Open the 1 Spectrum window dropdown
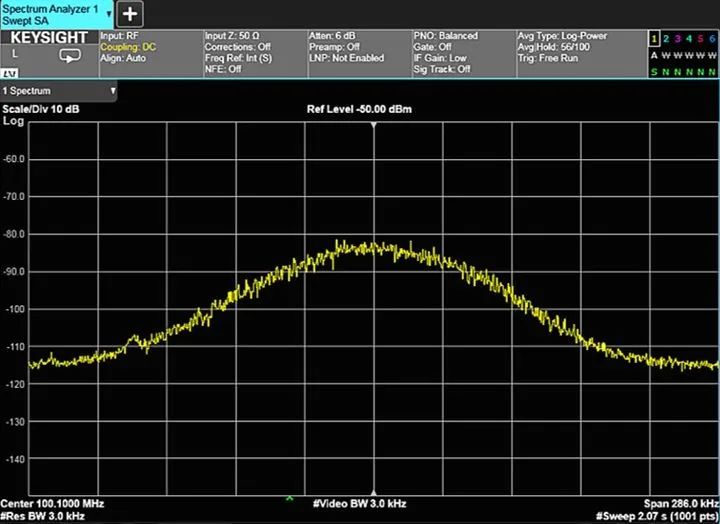The image size is (720, 524). pos(59,91)
